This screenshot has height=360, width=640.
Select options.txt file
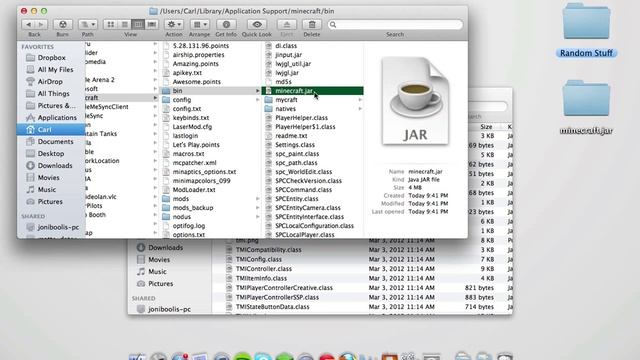coord(189,235)
